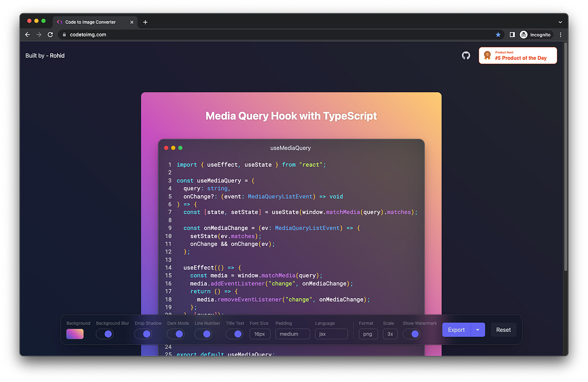Screen dimensions: 588x382
Task: Click the bookmark star icon
Action: [498, 34]
